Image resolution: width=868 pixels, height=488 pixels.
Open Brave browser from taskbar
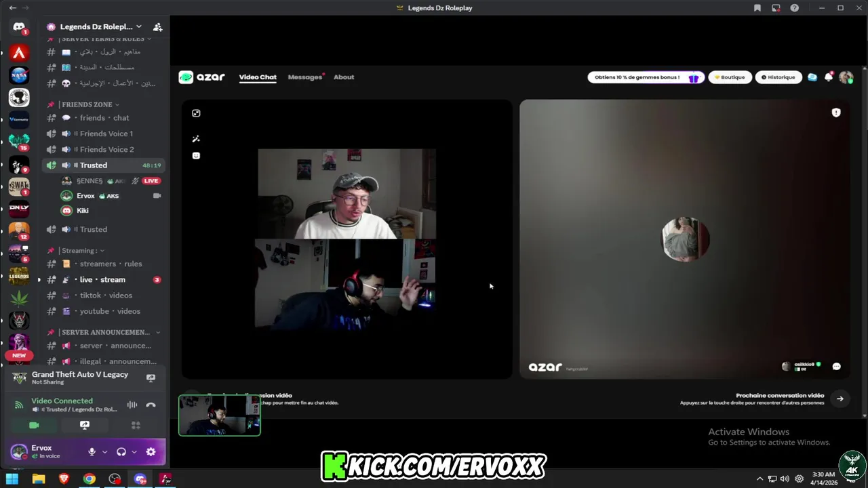[64, 479]
